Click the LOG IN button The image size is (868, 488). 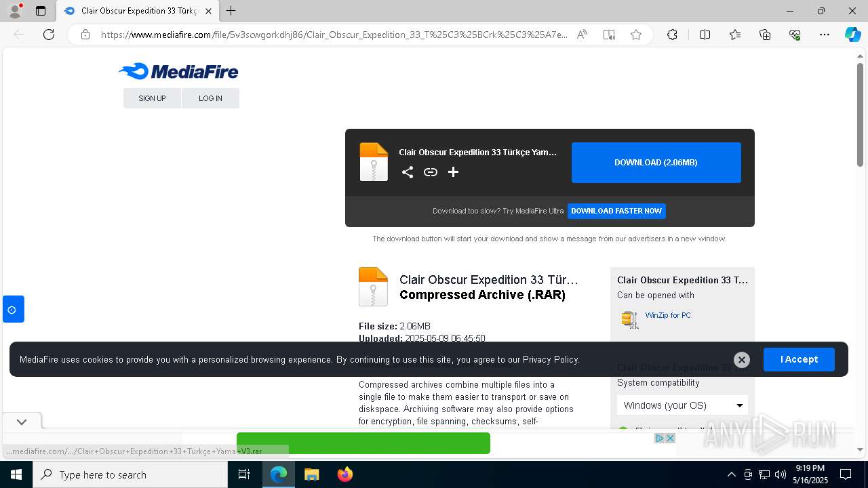point(210,98)
